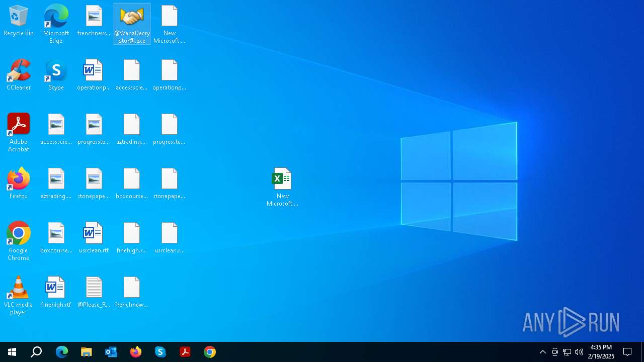
Task: Click the Meet Now tray icon
Action: [555, 352]
